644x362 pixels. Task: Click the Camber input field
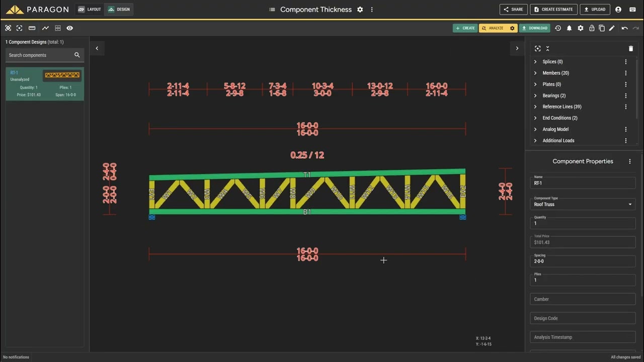[583, 299]
